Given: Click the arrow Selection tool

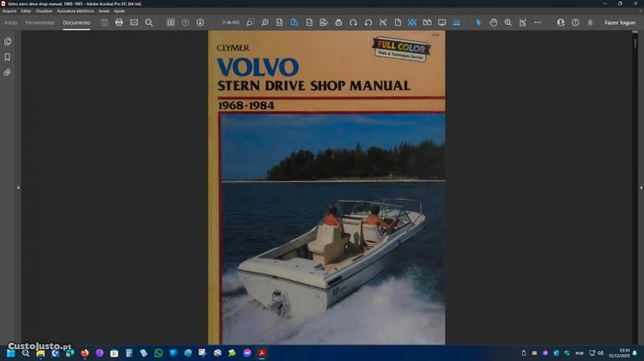Looking at the screenshot, I should (479, 22).
